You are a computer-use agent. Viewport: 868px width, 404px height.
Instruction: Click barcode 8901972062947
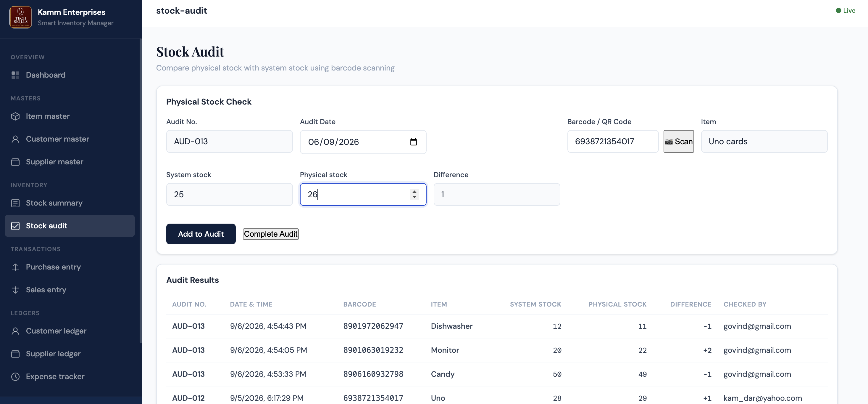373,326
